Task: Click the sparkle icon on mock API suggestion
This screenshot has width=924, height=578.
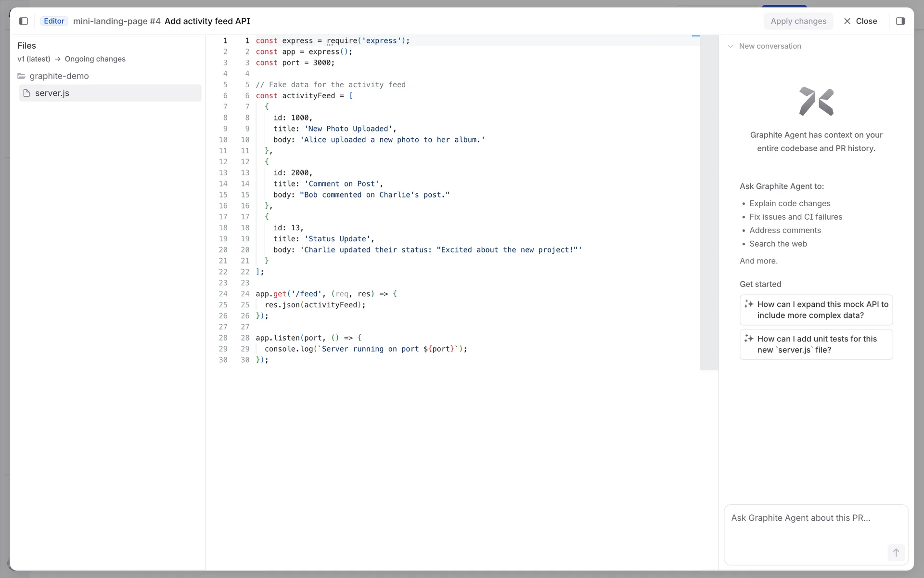Action: 748,304
